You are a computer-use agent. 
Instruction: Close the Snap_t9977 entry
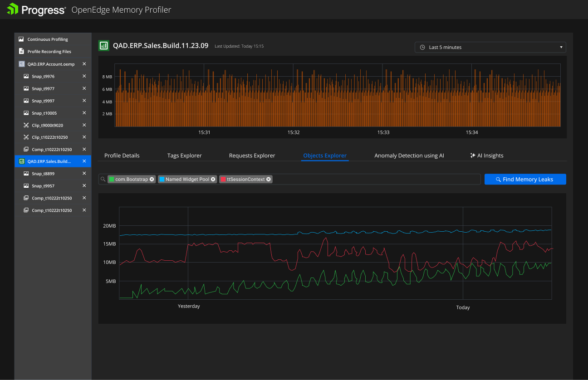pos(84,88)
